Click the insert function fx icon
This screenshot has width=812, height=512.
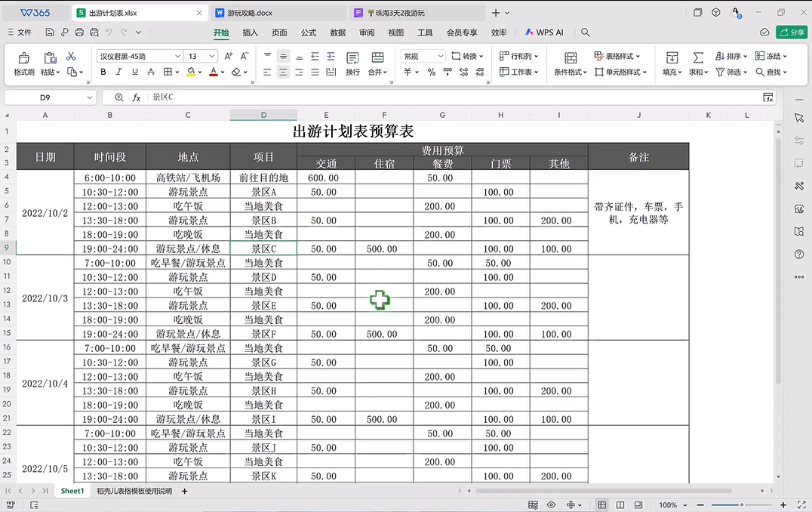click(x=137, y=97)
